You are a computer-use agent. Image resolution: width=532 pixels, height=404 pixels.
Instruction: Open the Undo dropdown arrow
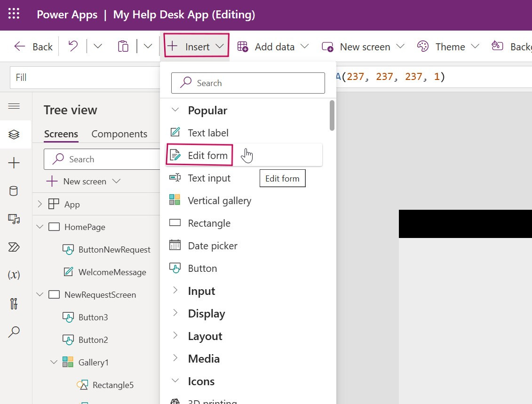tap(98, 46)
